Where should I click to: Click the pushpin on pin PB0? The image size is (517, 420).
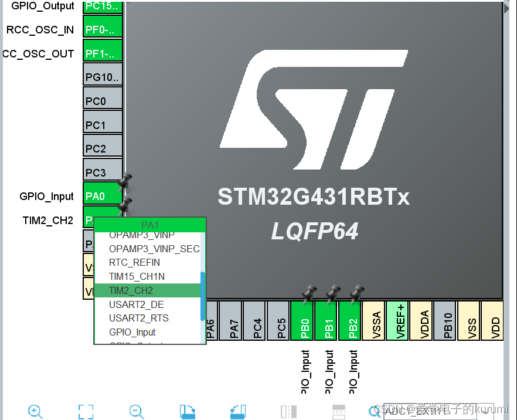coord(309,294)
